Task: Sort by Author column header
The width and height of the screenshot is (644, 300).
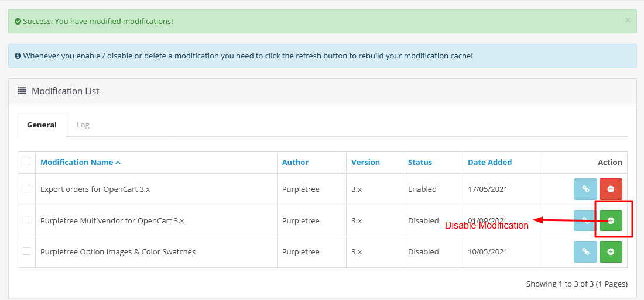Action: point(295,162)
